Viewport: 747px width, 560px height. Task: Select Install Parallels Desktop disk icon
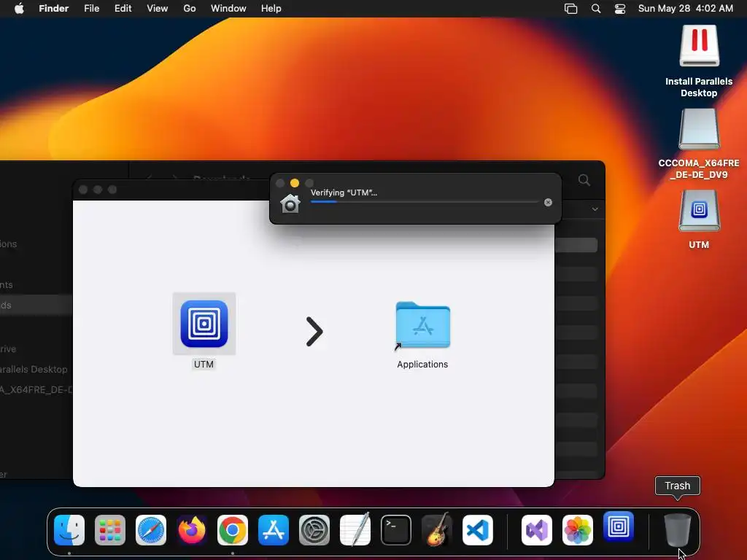click(x=699, y=46)
